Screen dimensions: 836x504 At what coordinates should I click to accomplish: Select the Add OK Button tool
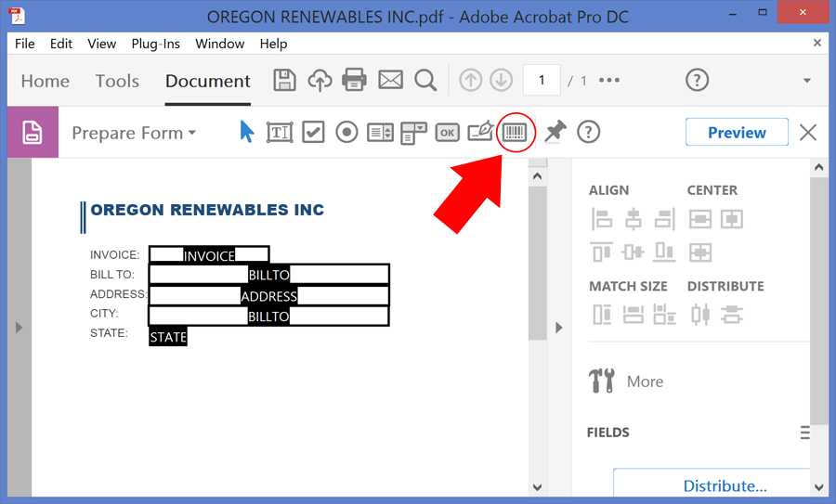pyautogui.click(x=448, y=132)
